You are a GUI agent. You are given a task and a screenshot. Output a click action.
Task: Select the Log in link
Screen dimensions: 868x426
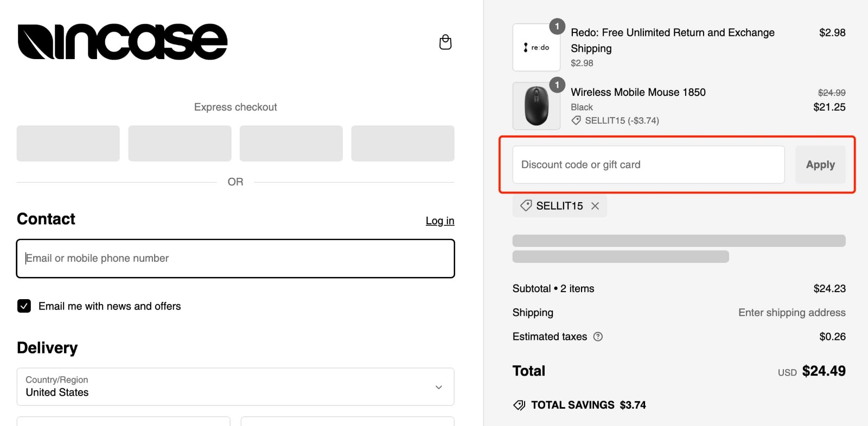pos(440,221)
